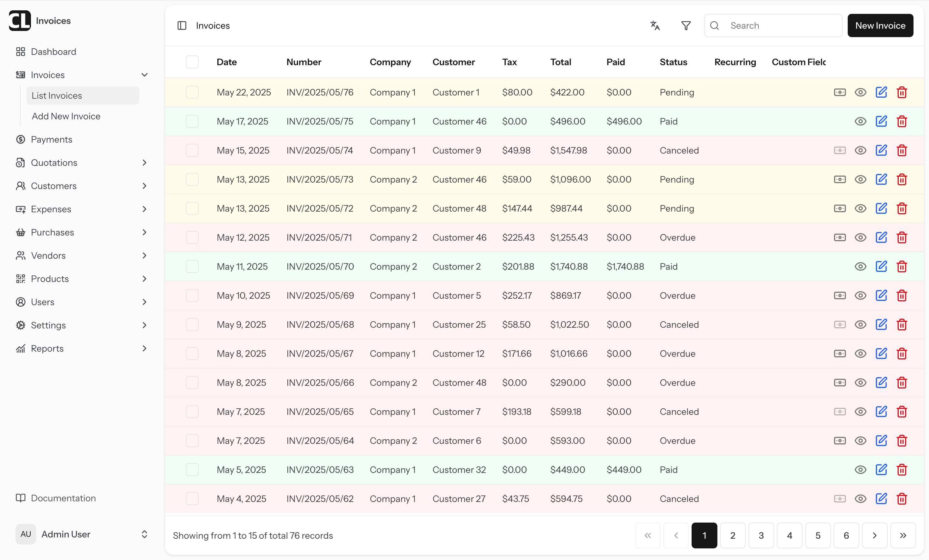Expand the Products sidebar menu
929x560 pixels.
coord(145,279)
